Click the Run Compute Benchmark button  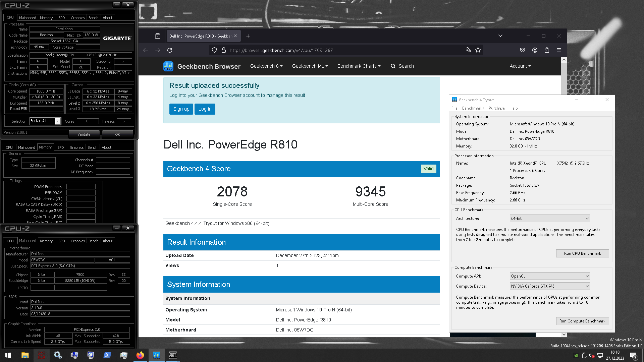tap(582, 321)
